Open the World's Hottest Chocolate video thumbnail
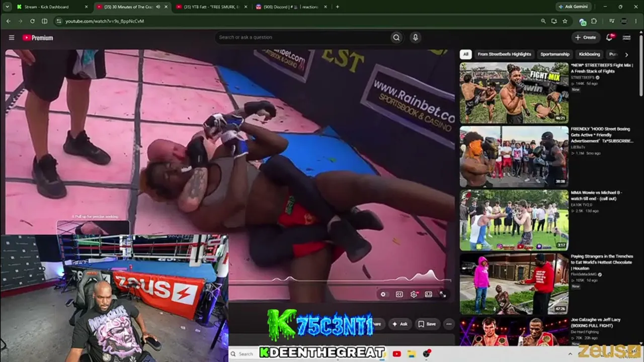This screenshot has height=362, width=644. 514,284
